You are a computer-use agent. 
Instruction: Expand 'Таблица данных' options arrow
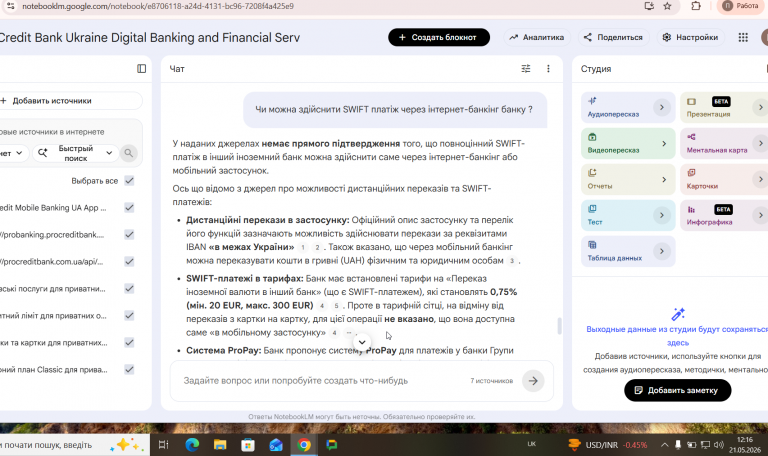pos(662,251)
